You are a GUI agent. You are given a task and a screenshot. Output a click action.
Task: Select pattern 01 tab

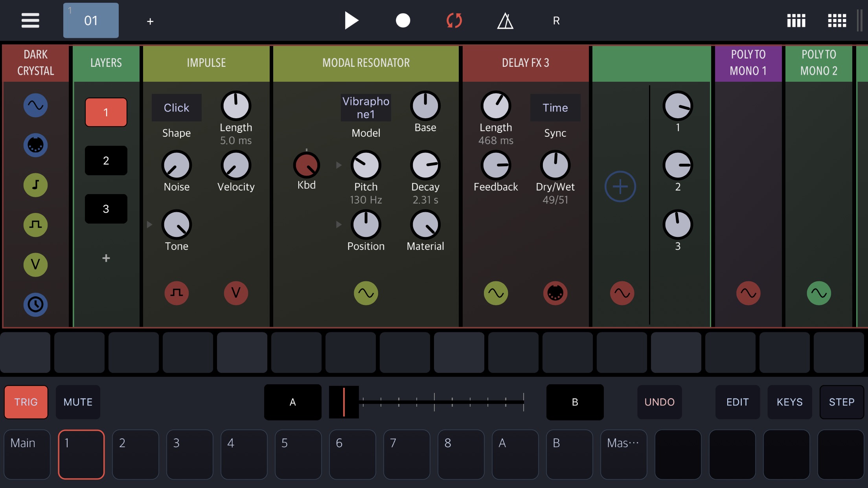tap(91, 20)
